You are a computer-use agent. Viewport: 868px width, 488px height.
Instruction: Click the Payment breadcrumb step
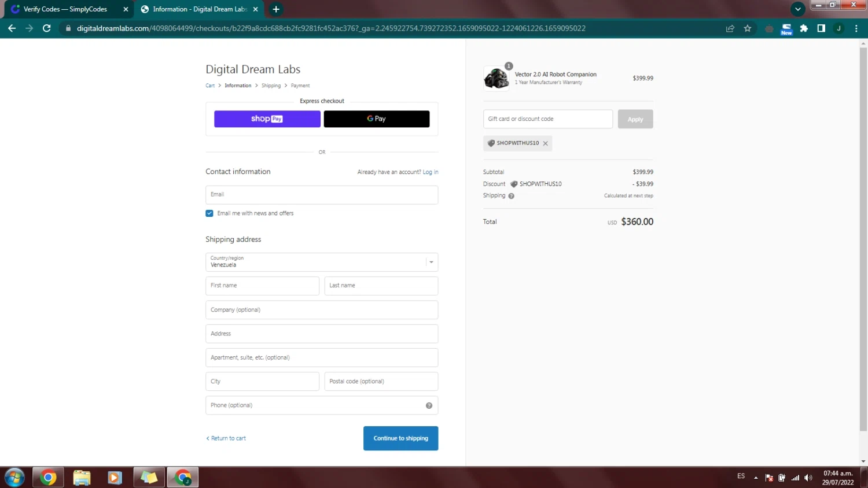300,86
